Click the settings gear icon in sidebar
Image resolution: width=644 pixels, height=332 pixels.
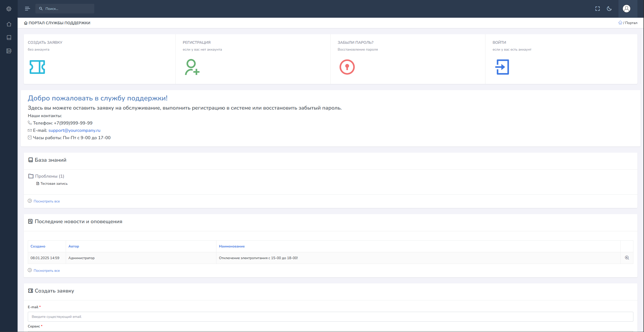click(9, 9)
